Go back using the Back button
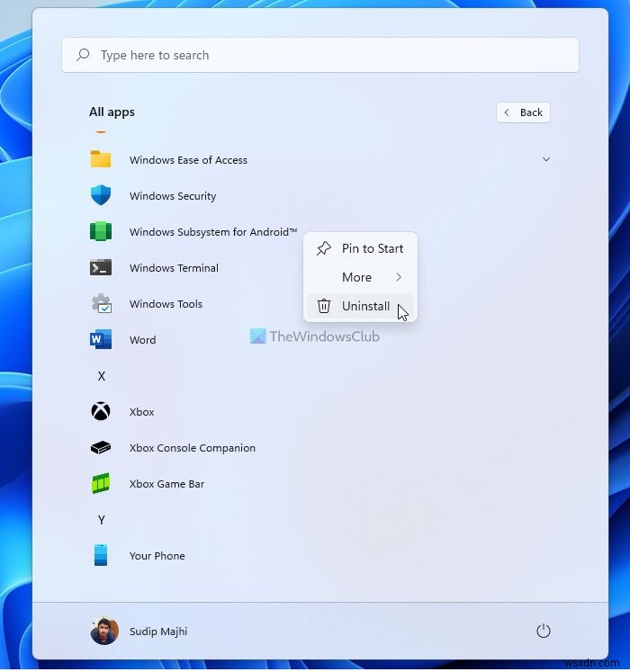The height and width of the screenshot is (672, 630). tap(523, 112)
